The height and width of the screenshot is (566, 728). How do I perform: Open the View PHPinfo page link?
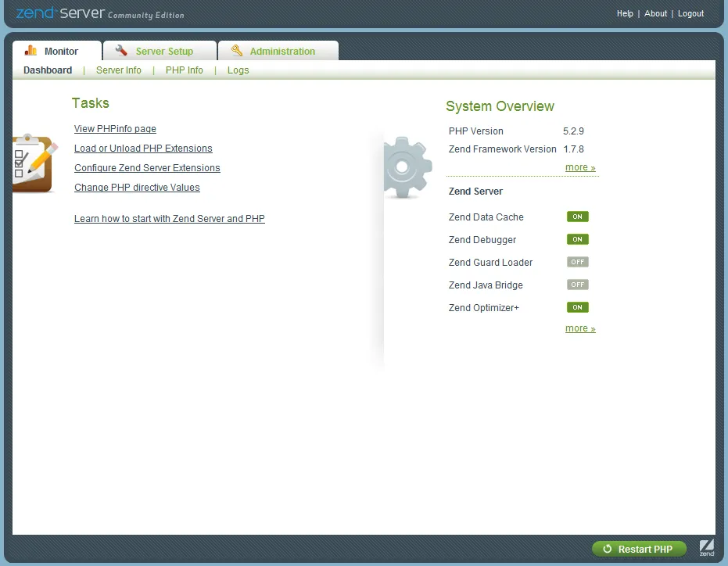115,129
